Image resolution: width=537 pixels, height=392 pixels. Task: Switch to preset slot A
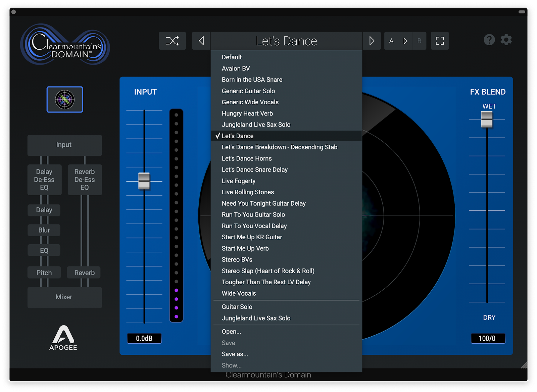[391, 41]
